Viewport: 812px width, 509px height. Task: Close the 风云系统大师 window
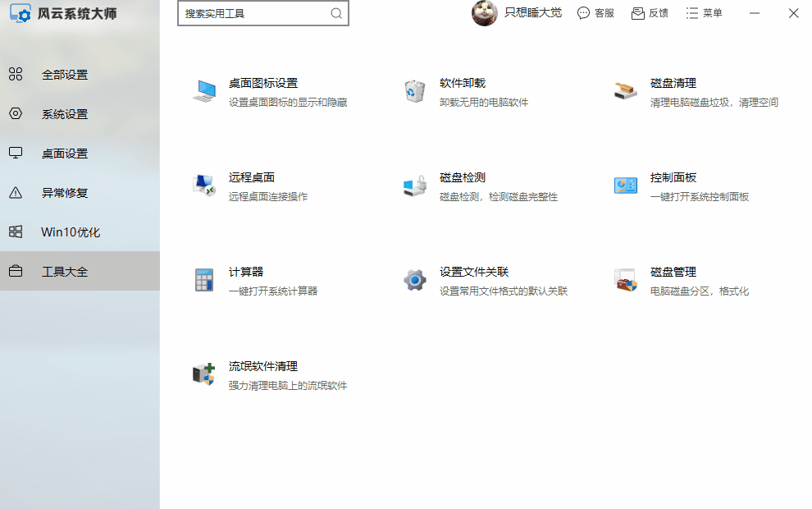[793, 13]
